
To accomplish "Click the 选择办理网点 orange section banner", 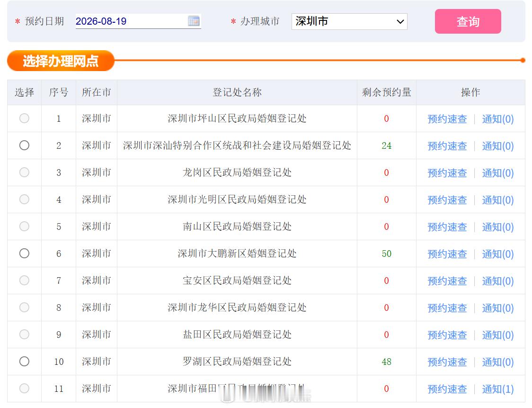I will [x=61, y=61].
